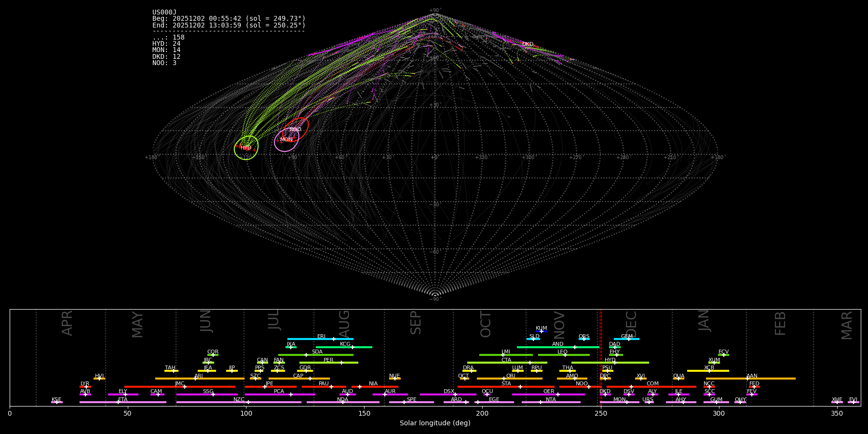Click the NTA shower label in the timeline

(551, 400)
